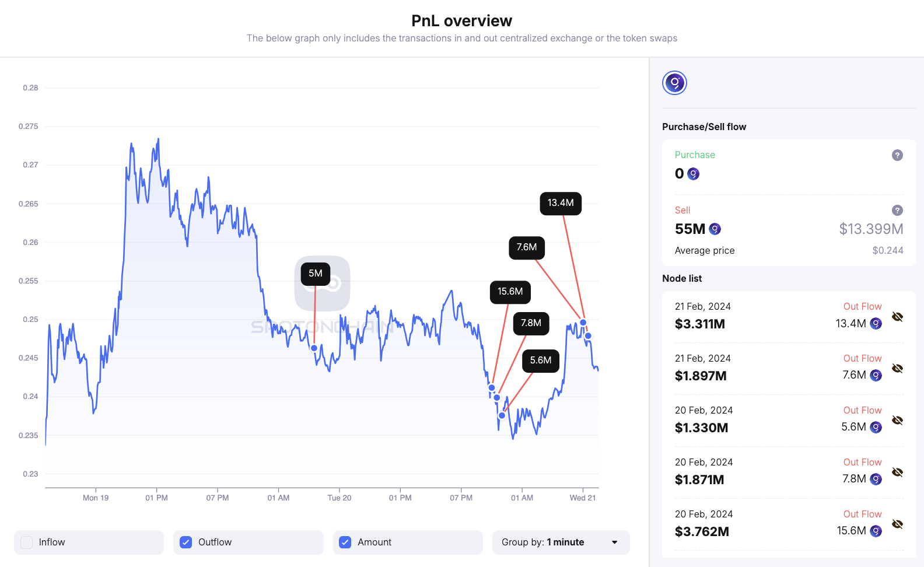
Task: Click the help icon beside Purchase
Action: [x=897, y=155]
